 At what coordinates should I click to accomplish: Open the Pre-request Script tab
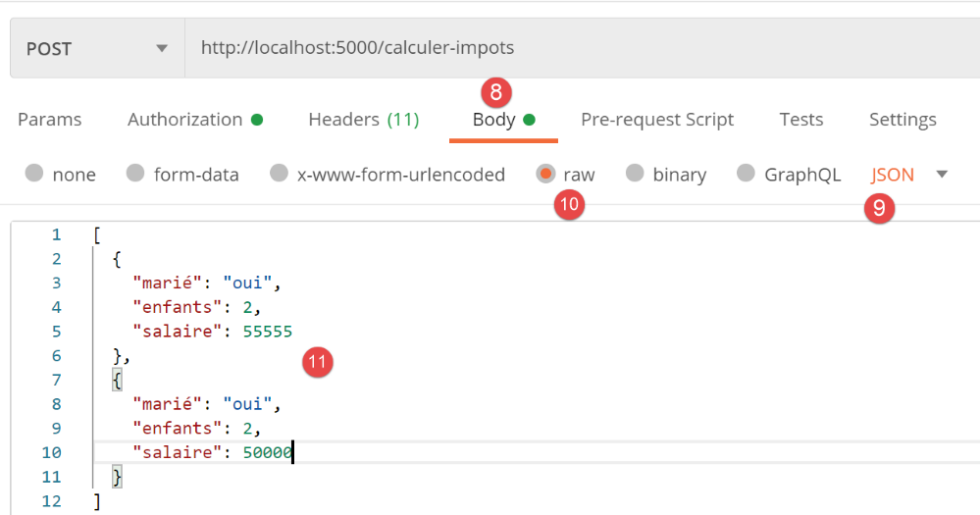(656, 120)
